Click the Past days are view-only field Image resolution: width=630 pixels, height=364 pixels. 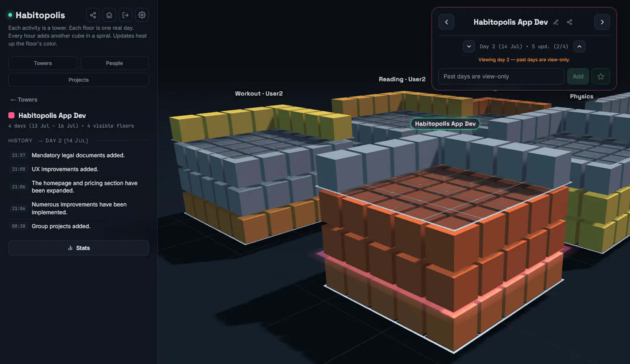(501, 76)
